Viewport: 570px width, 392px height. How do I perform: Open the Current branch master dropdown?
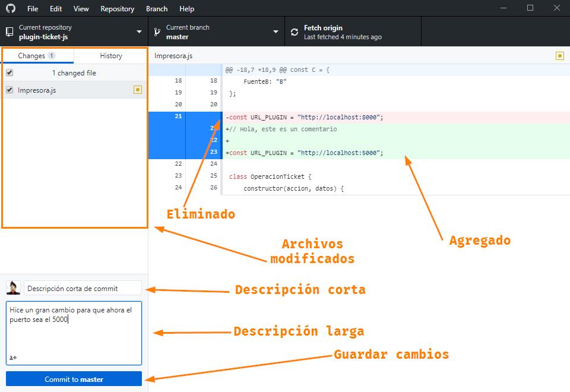pyautogui.click(x=216, y=32)
